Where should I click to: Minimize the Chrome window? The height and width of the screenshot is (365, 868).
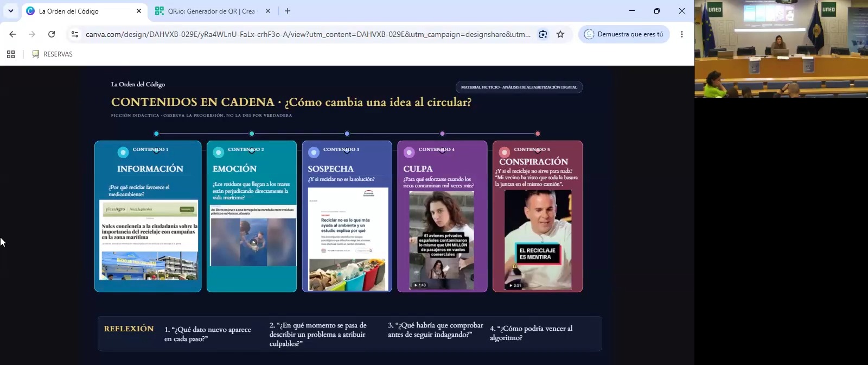click(632, 11)
